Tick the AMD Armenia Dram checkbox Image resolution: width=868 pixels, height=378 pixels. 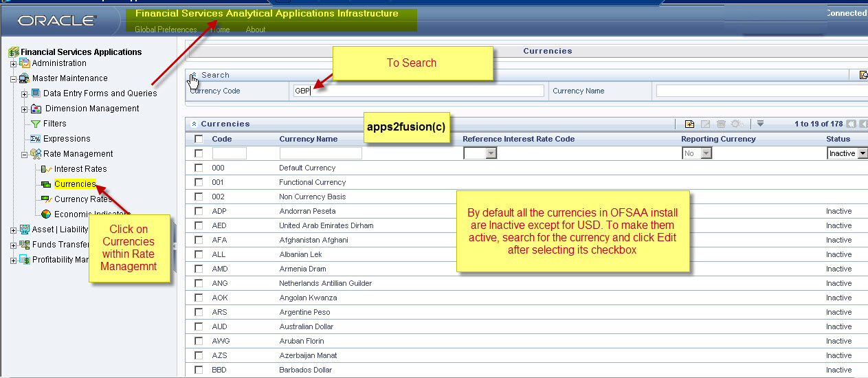199,269
